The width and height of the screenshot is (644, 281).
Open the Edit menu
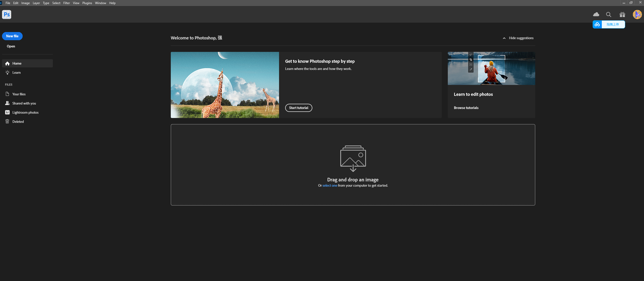pos(16,3)
